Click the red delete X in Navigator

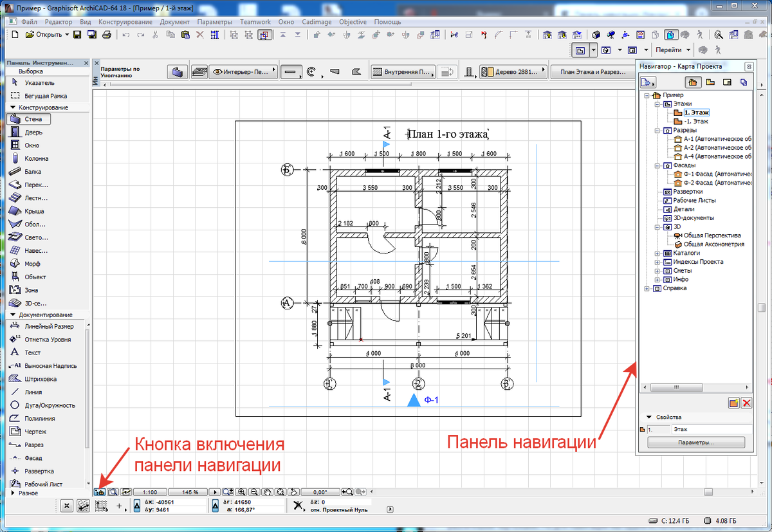[x=747, y=403]
